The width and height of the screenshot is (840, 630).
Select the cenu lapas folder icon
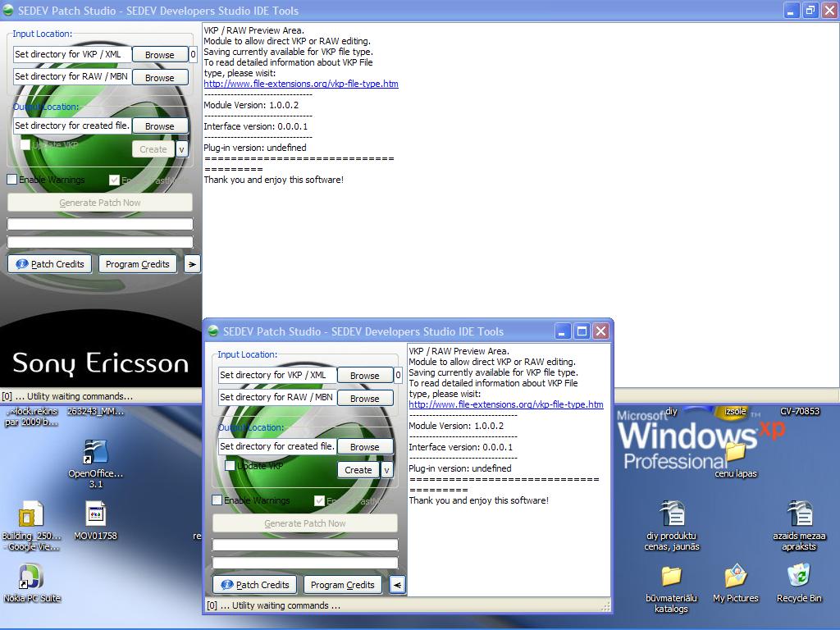coord(736,452)
